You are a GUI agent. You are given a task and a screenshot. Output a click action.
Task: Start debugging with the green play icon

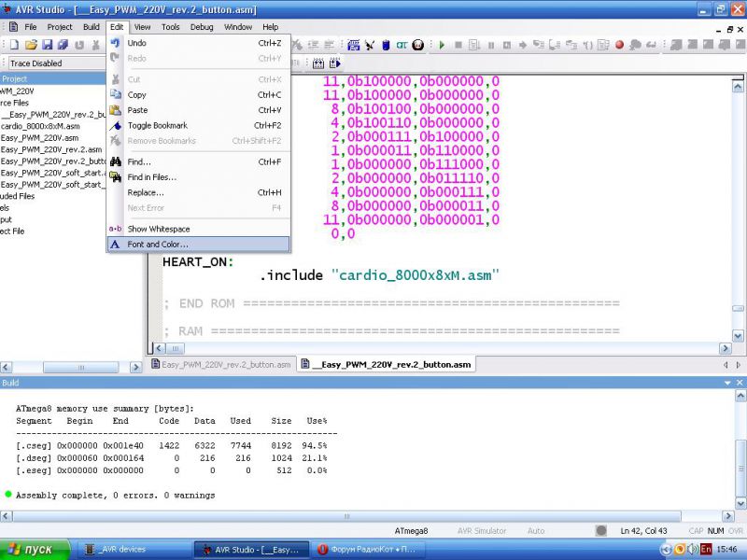click(442, 45)
